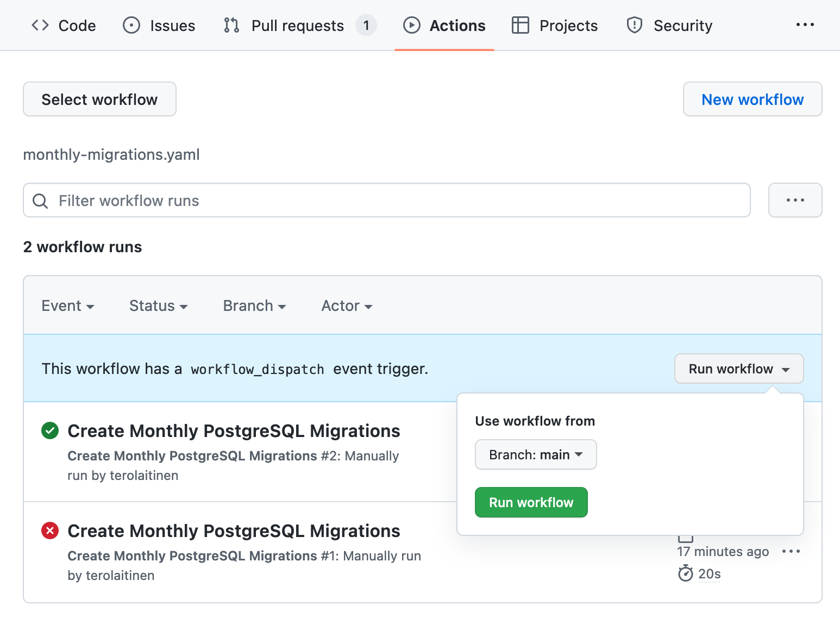The width and height of the screenshot is (840, 624).
Task: Click the run #1 workflow name link
Action: pyautogui.click(x=192, y=556)
